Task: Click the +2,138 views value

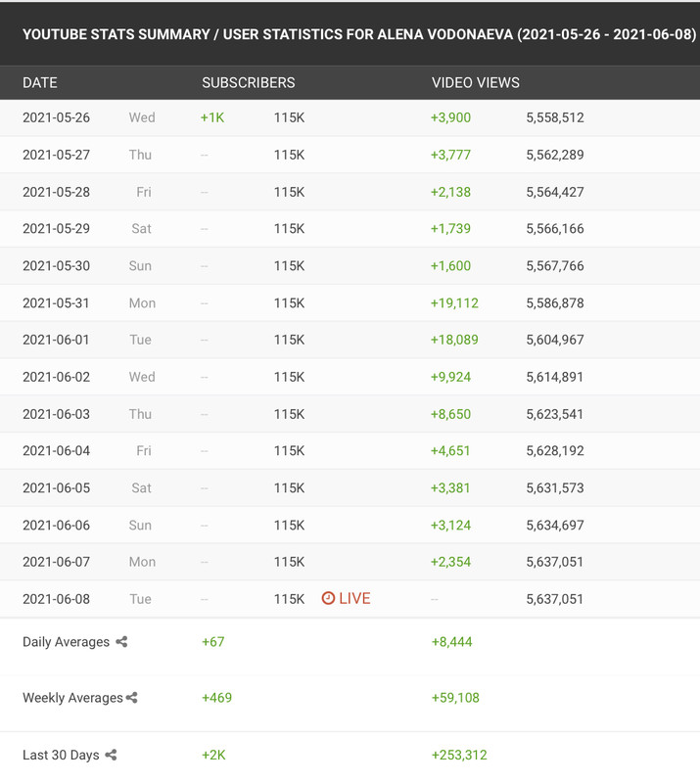Action: (x=450, y=192)
